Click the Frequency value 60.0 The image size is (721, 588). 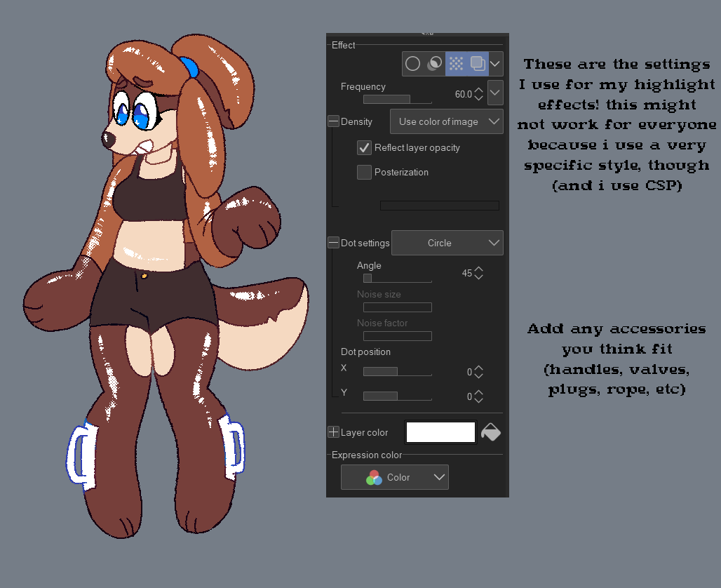click(463, 94)
